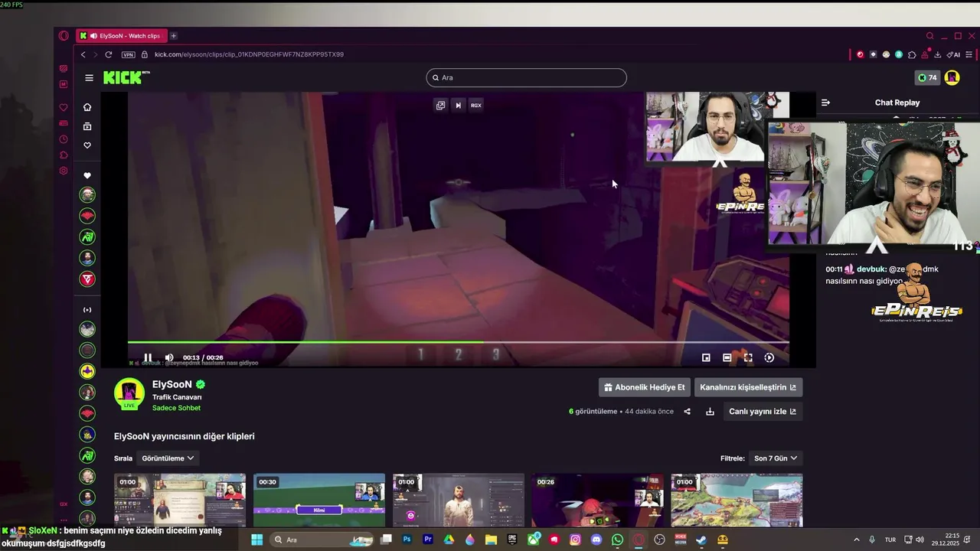980x551 pixels.
Task: Expand Görüntüleme sort dropdown
Action: point(168,458)
